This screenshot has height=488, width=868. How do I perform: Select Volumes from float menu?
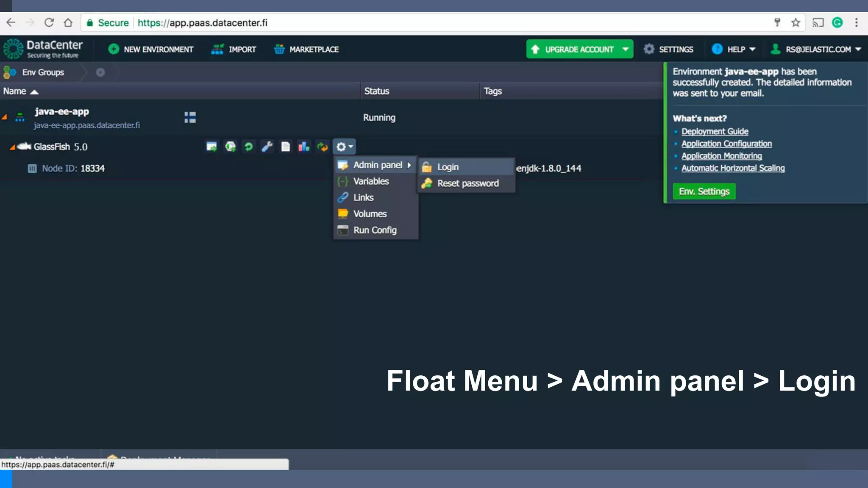(x=376, y=214)
